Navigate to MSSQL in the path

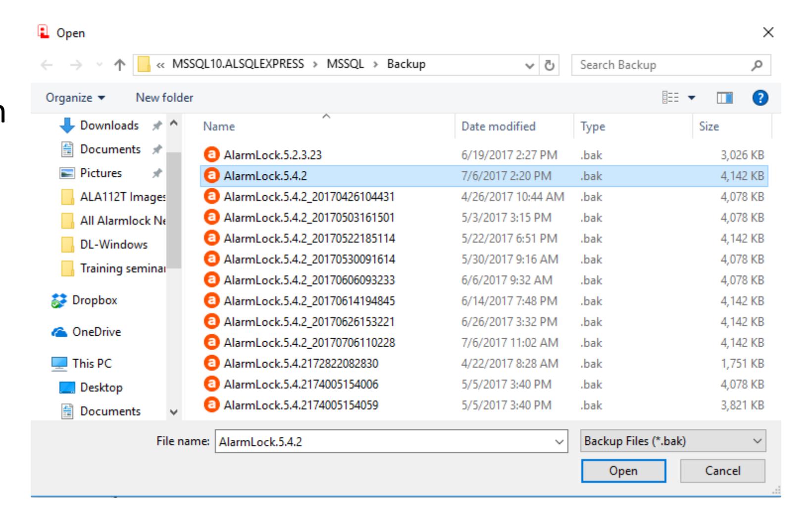(345, 64)
